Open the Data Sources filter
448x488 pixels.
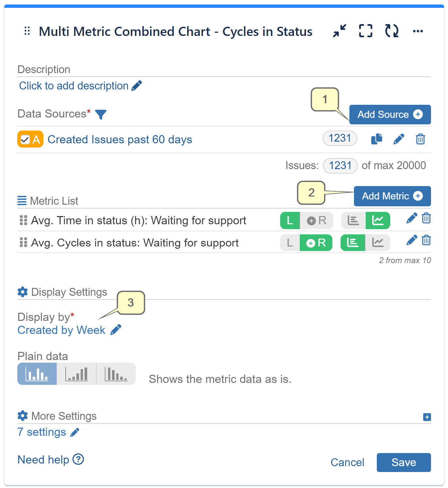point(101,115)
